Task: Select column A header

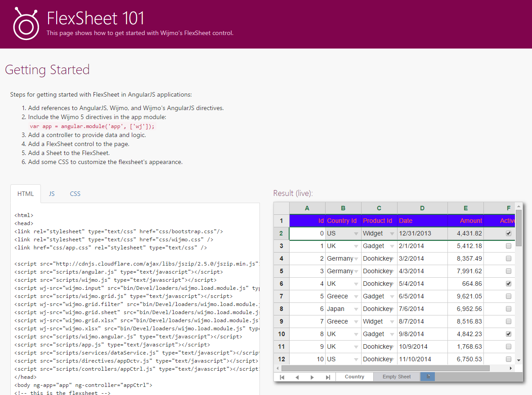Action: point(307,208)
